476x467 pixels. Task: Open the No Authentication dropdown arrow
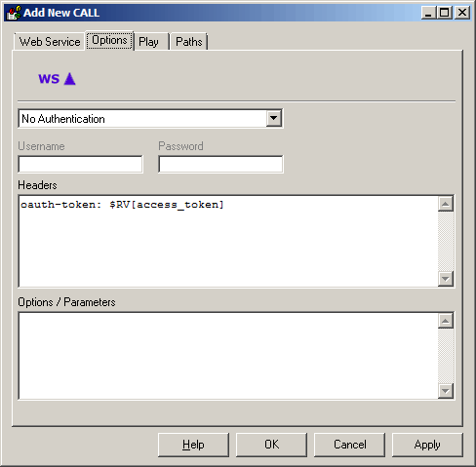click(x=274, y=118)
